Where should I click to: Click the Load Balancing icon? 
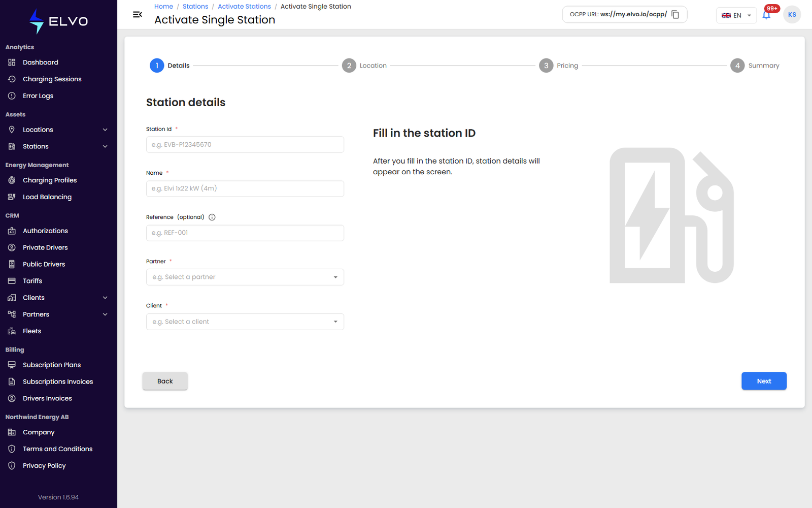tap(12, 197)
